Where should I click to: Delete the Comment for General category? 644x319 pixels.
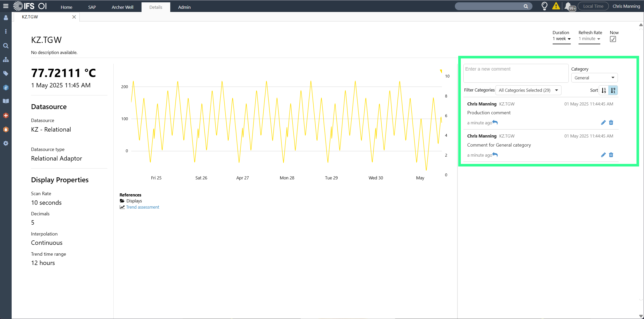(x=611, y=155)
